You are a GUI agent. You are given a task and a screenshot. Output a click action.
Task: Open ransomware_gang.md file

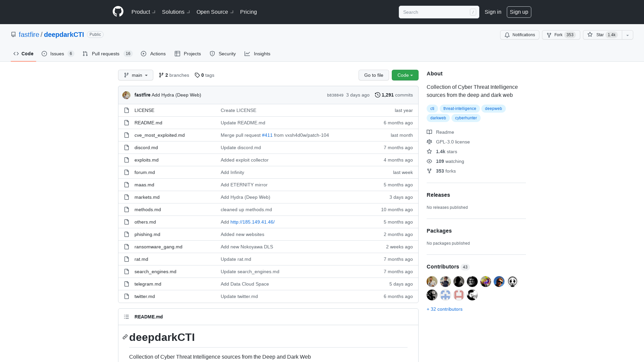[x=158, y=247]
